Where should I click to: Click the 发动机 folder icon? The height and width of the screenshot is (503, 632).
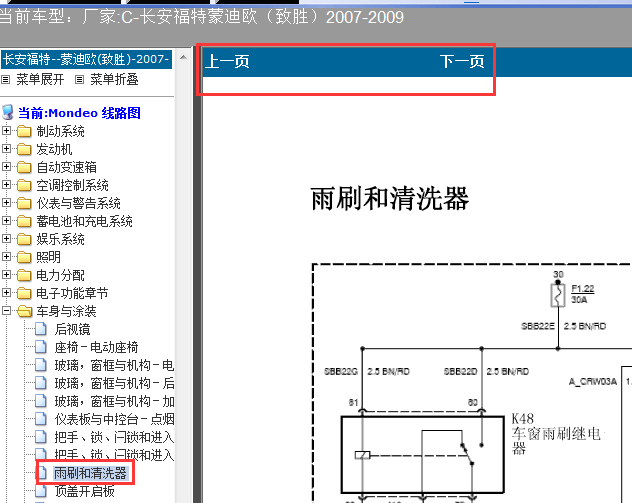point(24,149)
